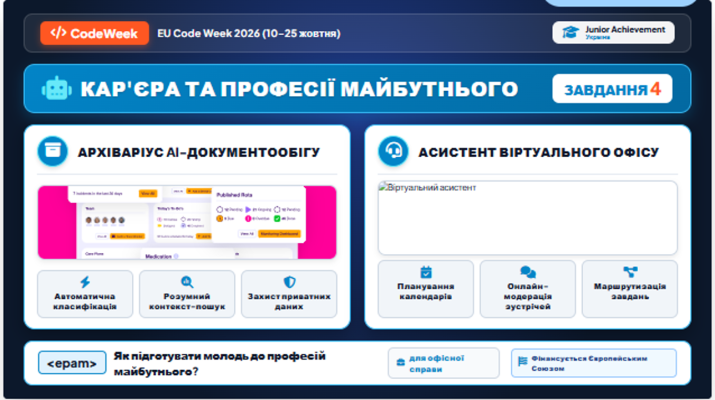Click the briefcase icon in для офісної справи tag

(400, 363)
